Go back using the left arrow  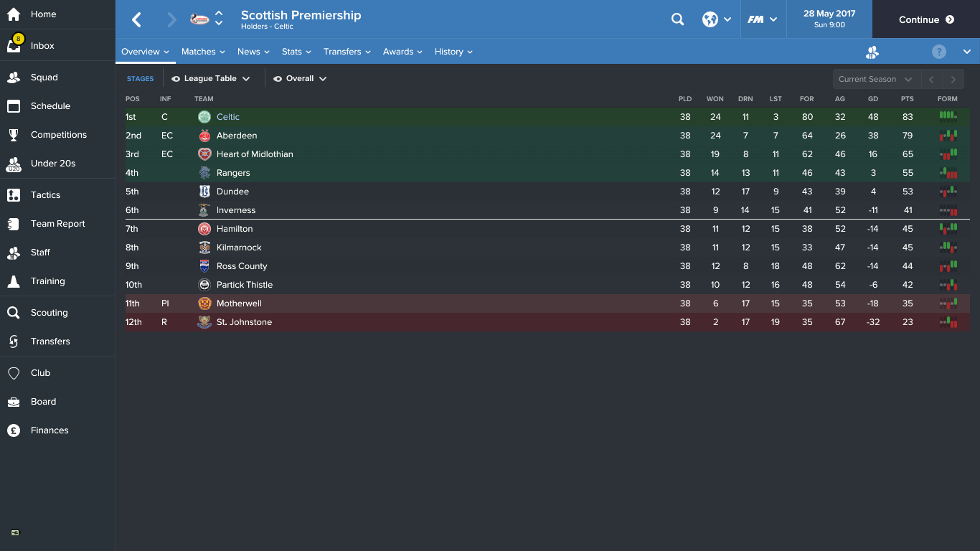[136, 19]
